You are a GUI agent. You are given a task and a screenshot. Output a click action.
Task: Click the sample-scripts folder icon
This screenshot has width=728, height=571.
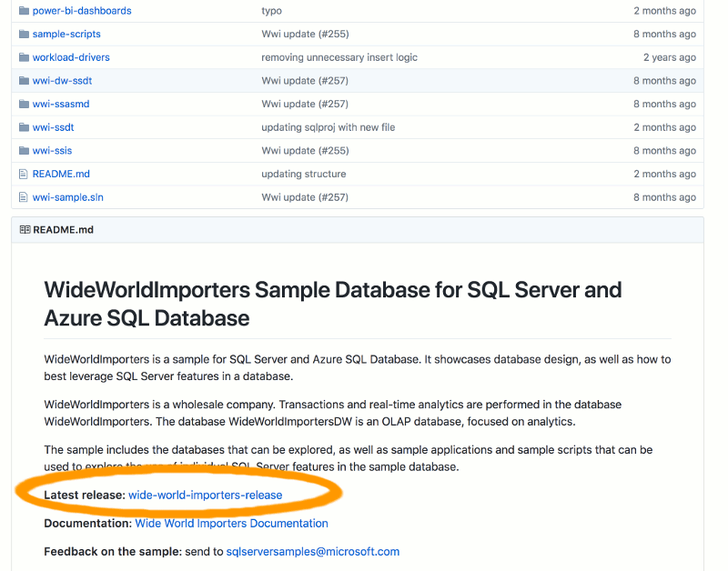pyautogui.click(x=24, y=34)
